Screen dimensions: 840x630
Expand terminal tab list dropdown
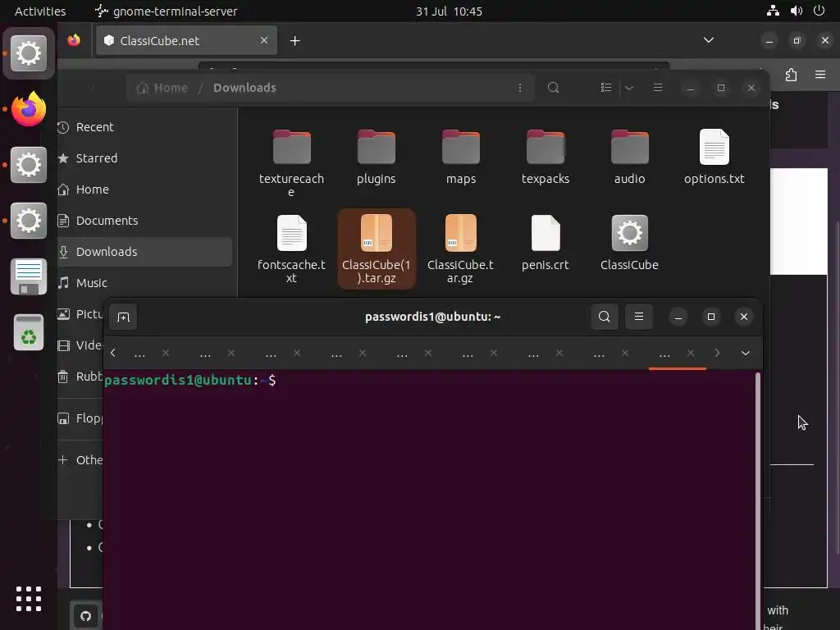[x=745, y=353]
